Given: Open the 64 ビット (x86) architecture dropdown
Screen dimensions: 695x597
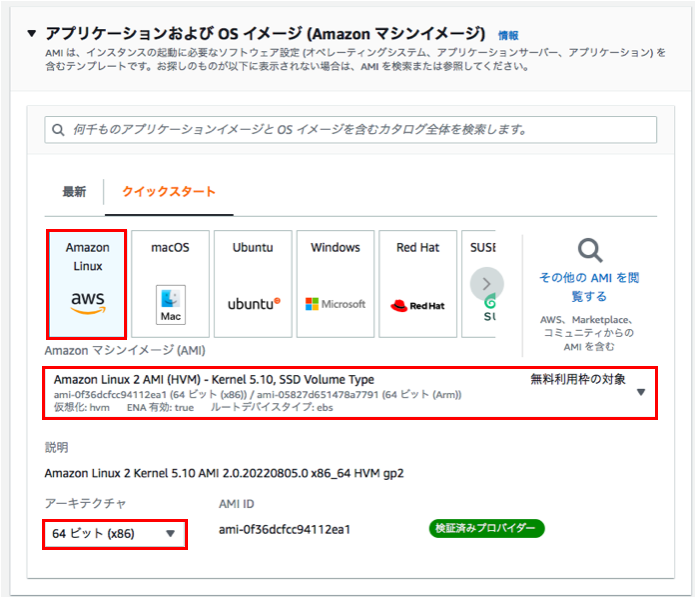Looking at the screenshot, I should [115, 534].
